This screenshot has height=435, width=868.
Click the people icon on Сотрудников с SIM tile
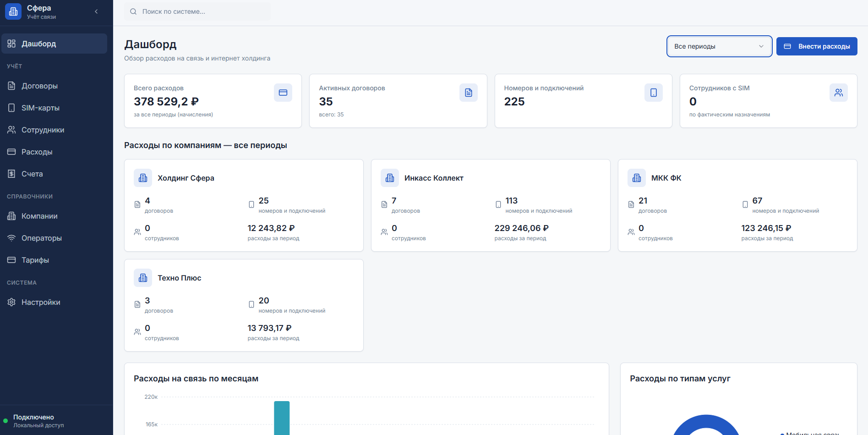pyautogui.click(x=839, y=93)
